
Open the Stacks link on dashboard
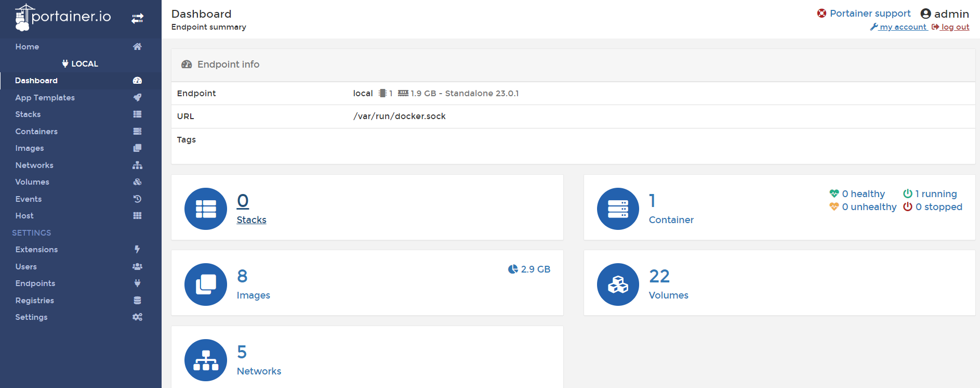[251, 220]
